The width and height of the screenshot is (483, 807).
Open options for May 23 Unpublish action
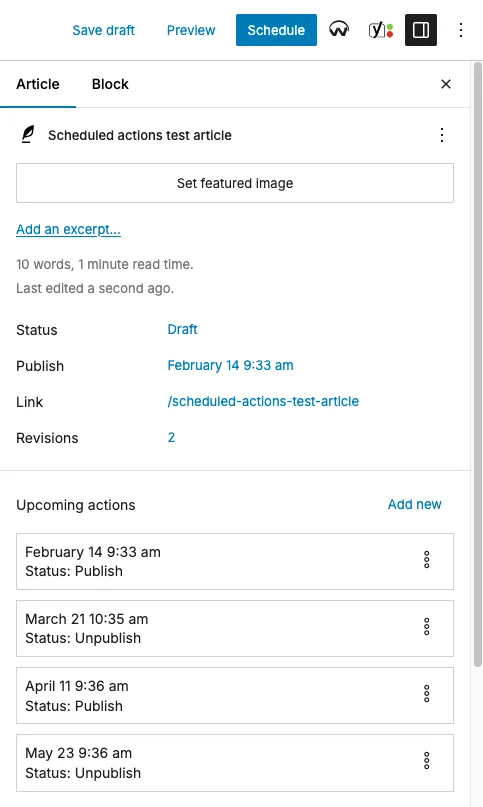pos(426,761)
